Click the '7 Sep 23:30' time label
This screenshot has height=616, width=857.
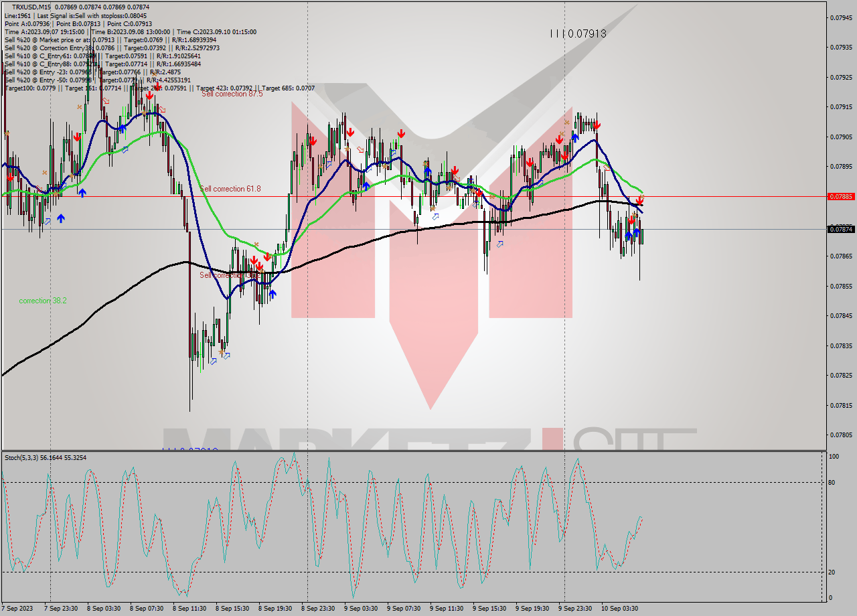[61, 609]
